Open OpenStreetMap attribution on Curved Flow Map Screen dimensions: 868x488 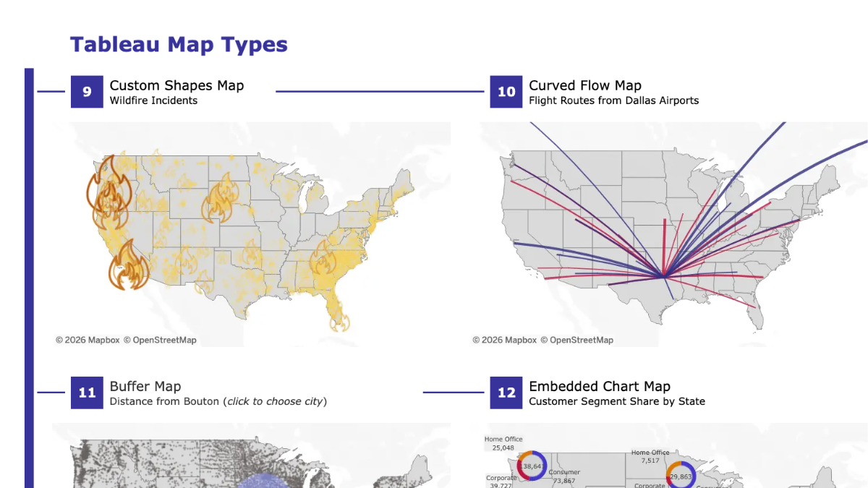tap(576, 340)
